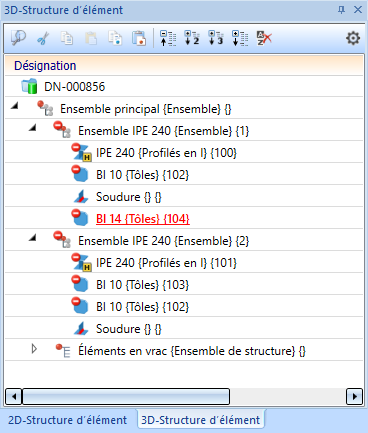Click horizontal scrollbar right arrow
Viewport: 368px width, 433px height.
354,397
